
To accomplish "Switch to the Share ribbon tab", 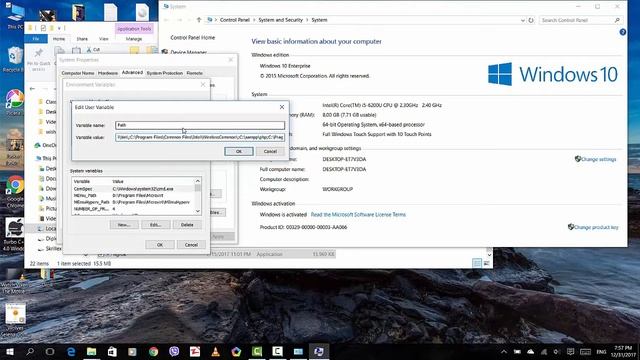I will (x=82, y=39).
